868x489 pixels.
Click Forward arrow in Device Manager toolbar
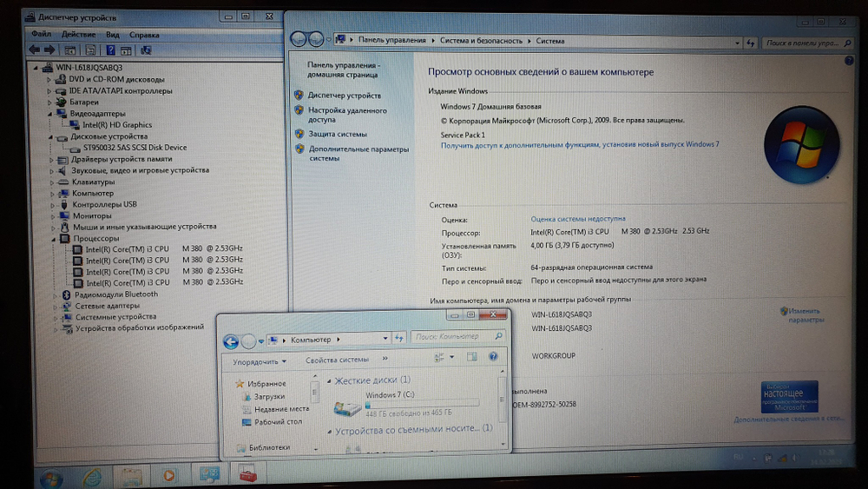(49, 50)
